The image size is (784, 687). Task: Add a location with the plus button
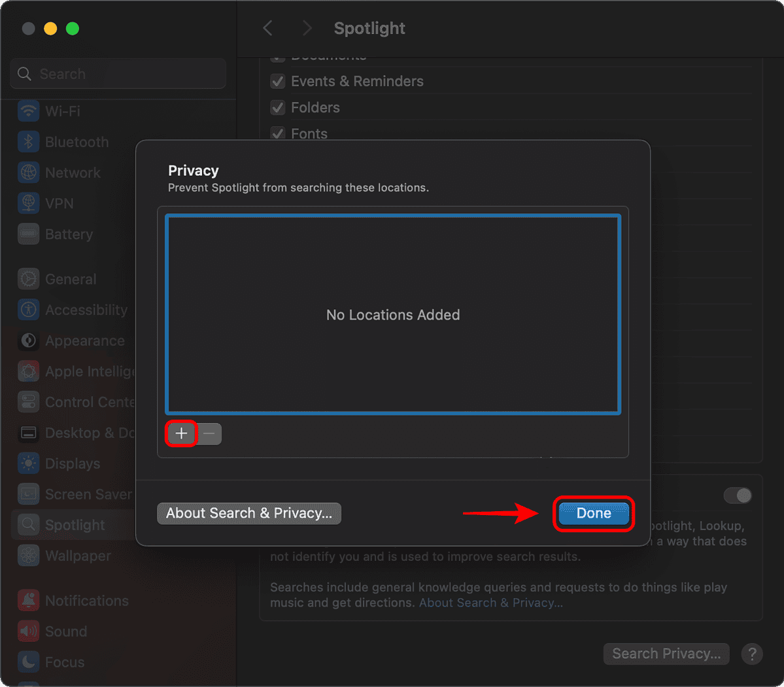181,433
